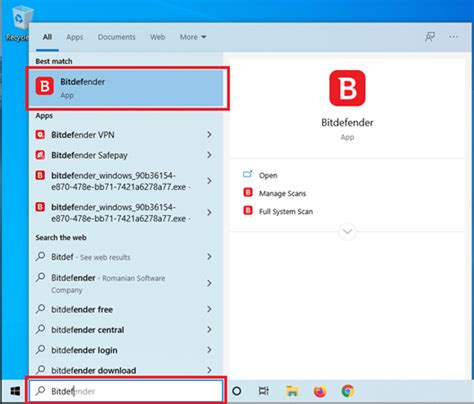Click the large Bitdefender logo in preview pane
Image resolution: width=474 pixels, height=404 pixels.
(347, 88)
